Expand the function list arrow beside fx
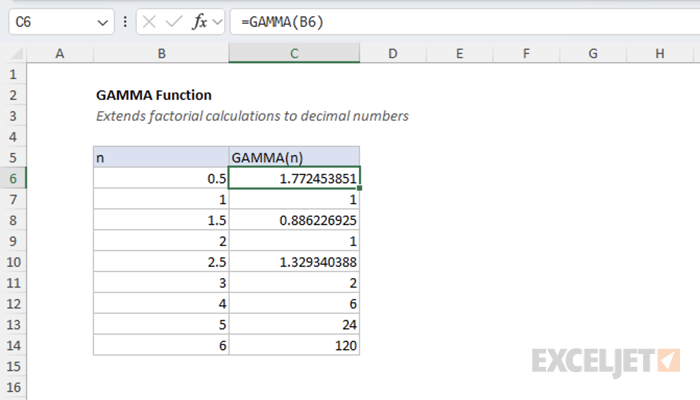 pos(218,22)
